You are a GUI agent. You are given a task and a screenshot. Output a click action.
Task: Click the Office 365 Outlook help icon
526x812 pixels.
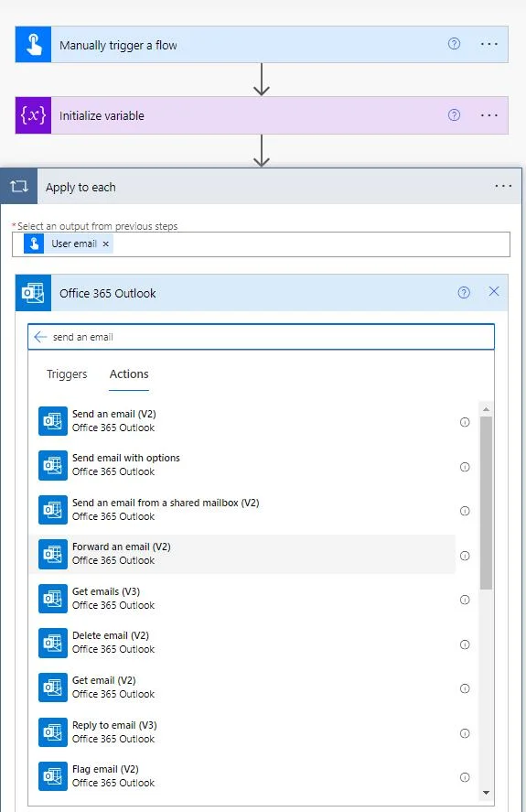pyautogui.click(x=464, y=293)
